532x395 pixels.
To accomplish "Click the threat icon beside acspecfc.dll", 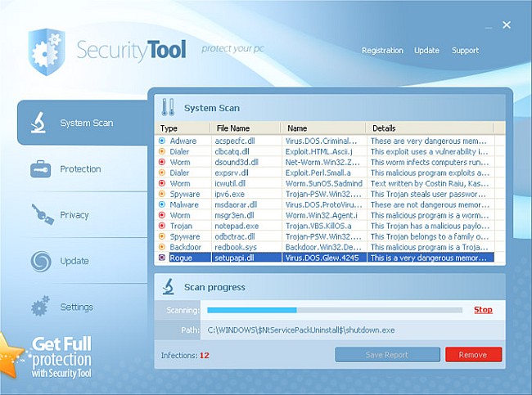I will tap(162, 141).
